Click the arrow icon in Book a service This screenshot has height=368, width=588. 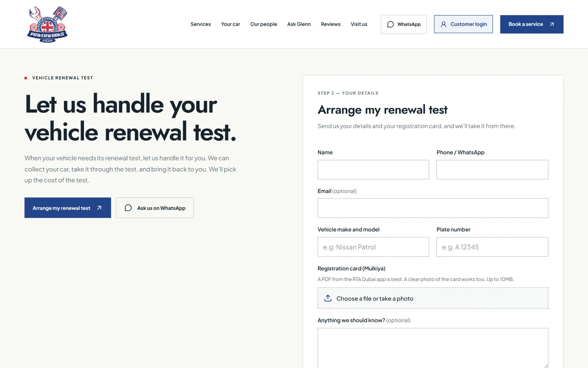click(552, 24)
